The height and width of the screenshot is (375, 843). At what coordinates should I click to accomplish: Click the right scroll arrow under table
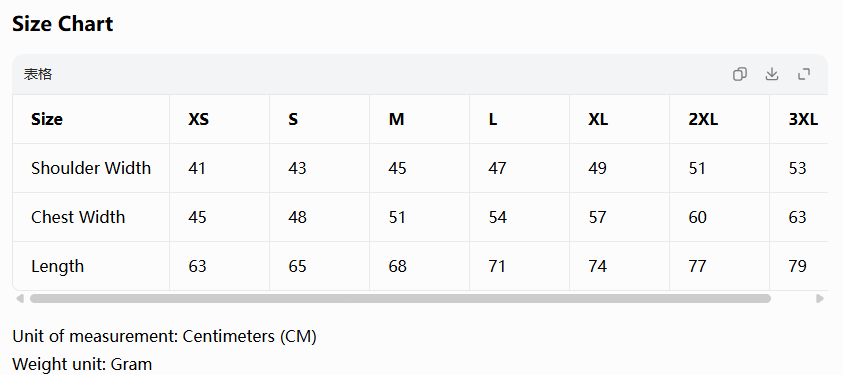coord(819,298)
